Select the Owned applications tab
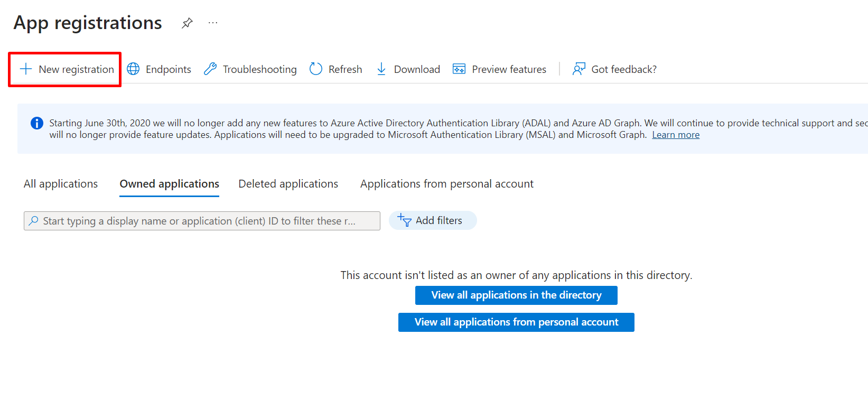Viewport: 868px width, 400px height. click(x=169, y=184)
